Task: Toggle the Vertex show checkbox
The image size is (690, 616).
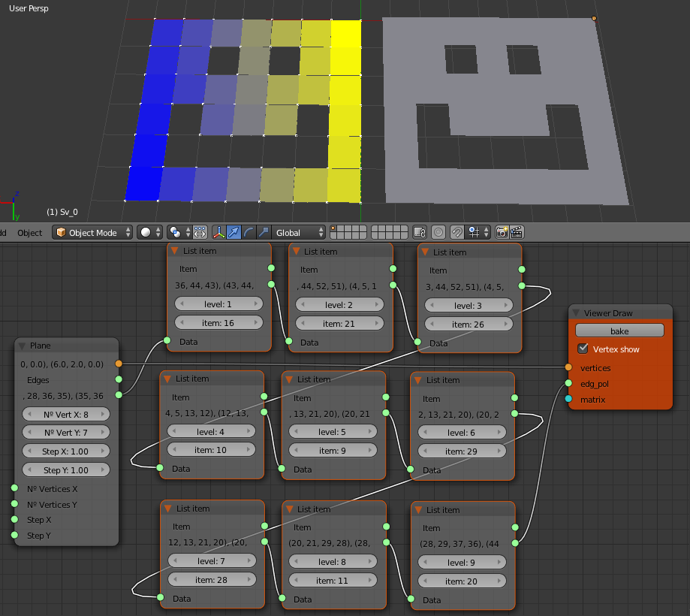Action: 583,349
